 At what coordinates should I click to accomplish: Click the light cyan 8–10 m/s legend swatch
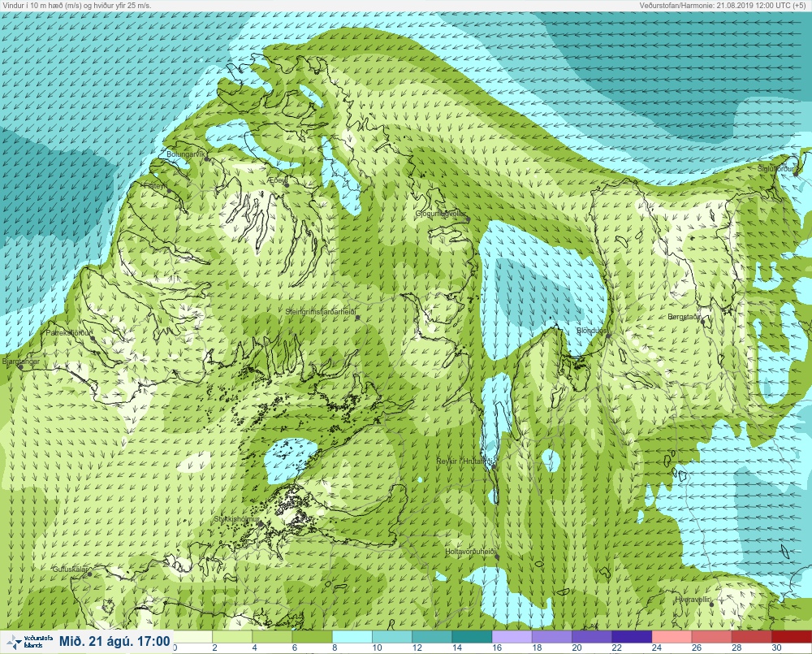point(352,636)
